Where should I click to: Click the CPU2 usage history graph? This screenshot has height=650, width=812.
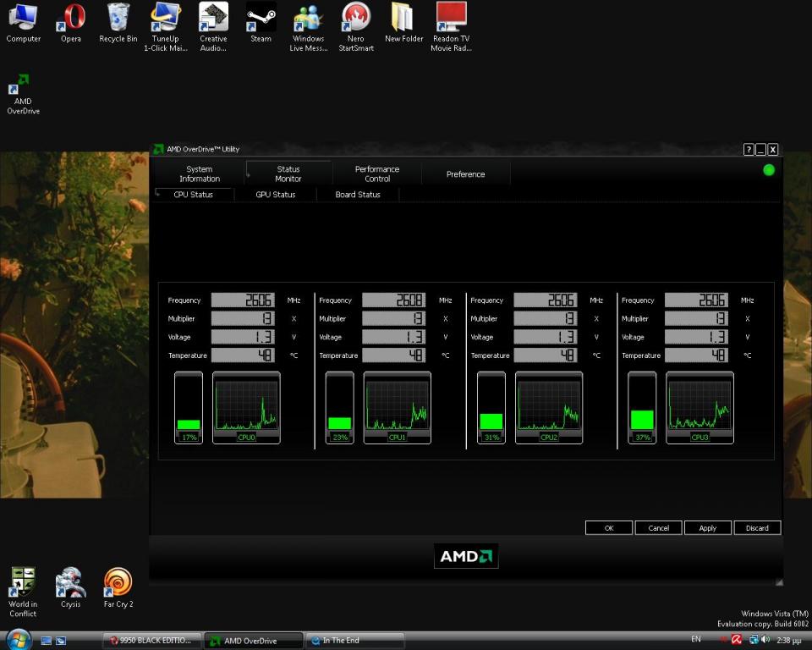point(549,407)
